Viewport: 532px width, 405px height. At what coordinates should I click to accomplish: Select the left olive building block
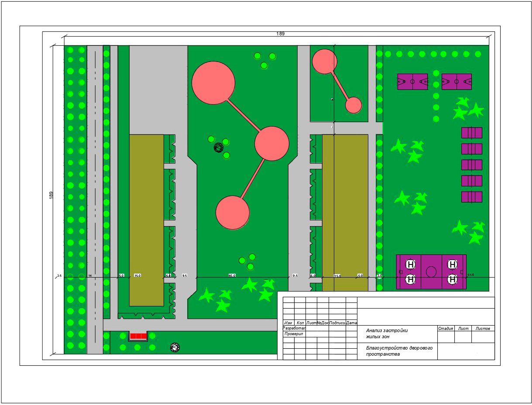tap(147, 220)
